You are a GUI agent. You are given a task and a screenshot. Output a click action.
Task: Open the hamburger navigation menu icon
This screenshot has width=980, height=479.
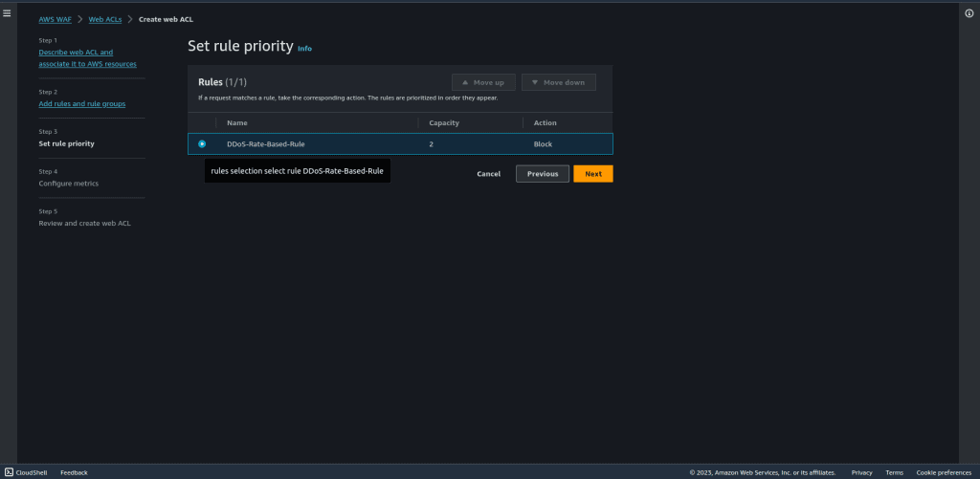7,13
